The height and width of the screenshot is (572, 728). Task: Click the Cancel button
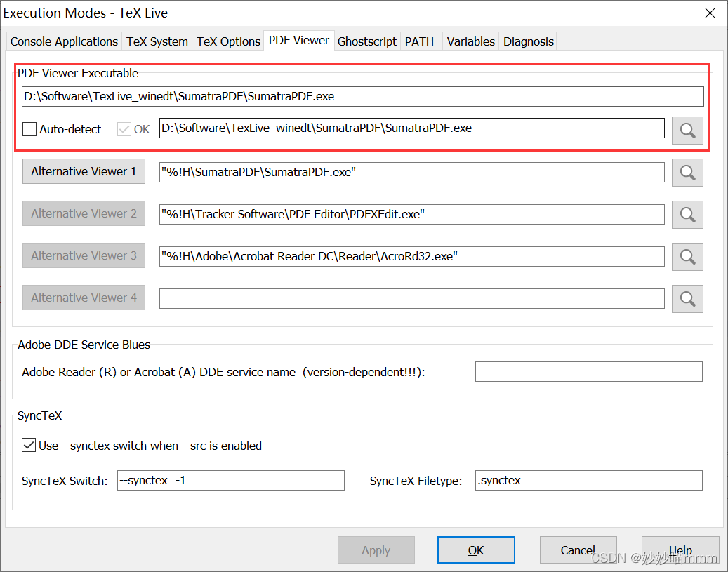578,550
